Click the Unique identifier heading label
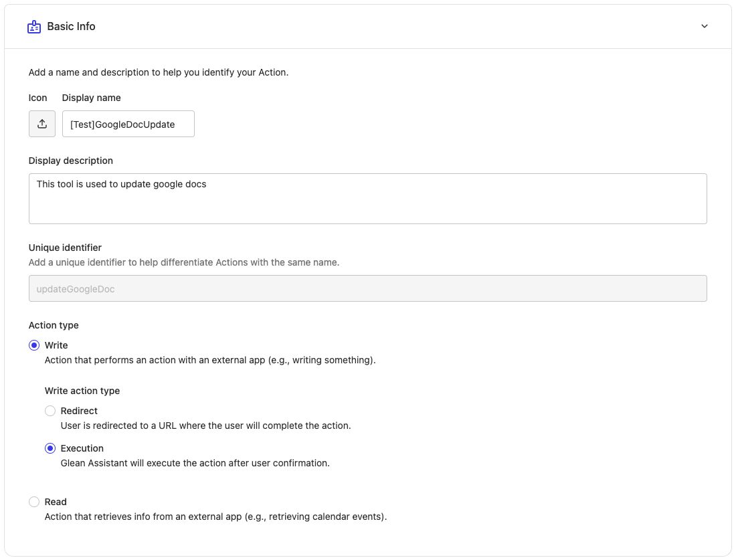The image size is (736, 560). [x=65, y=248]
